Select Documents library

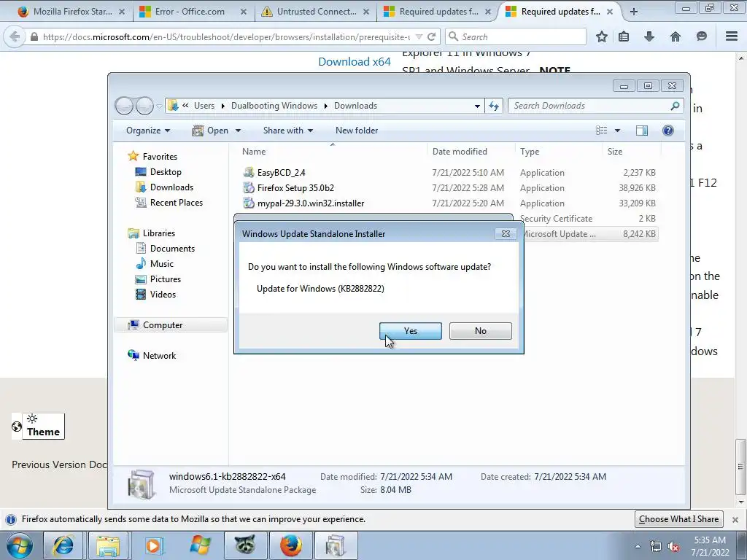(172, 248)
